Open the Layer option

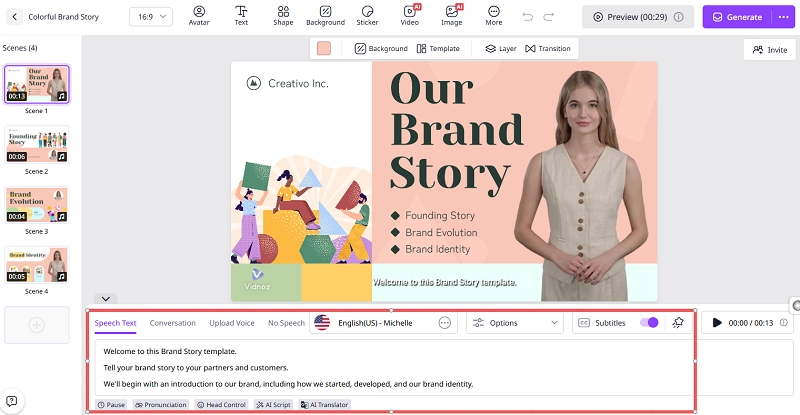(501, 48)
